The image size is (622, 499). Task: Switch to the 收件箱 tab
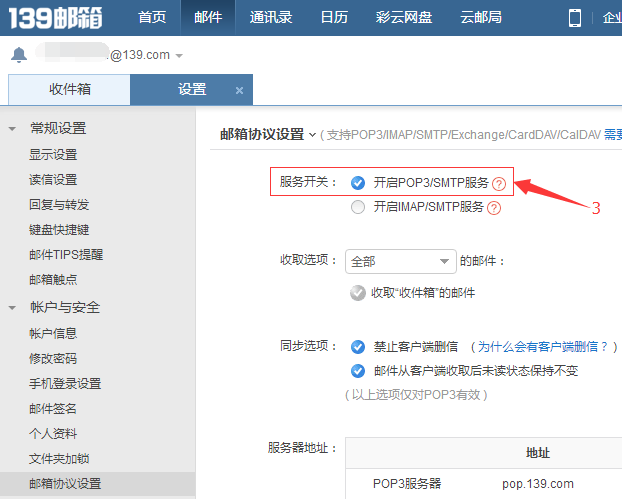[x=70, y=89]
